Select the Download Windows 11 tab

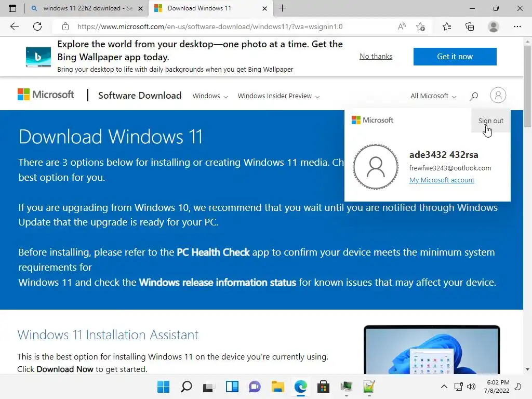click(x=210, y=8)
